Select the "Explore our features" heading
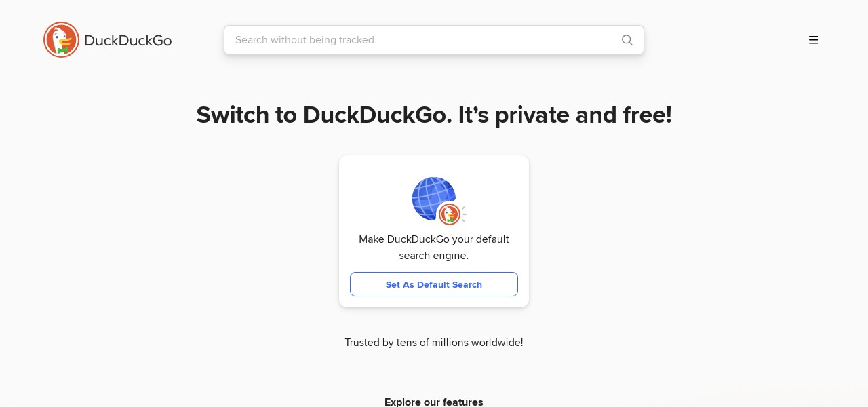 coord(434,402)
